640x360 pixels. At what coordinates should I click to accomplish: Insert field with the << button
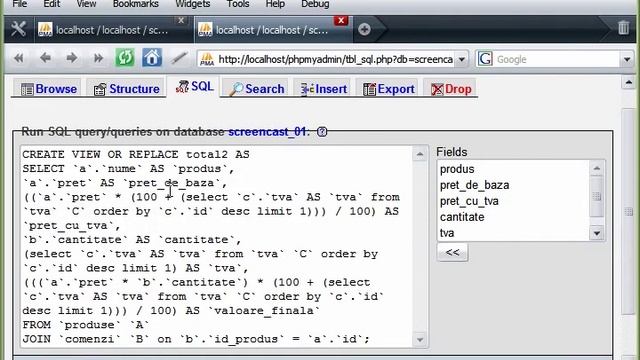click(452, 252)
